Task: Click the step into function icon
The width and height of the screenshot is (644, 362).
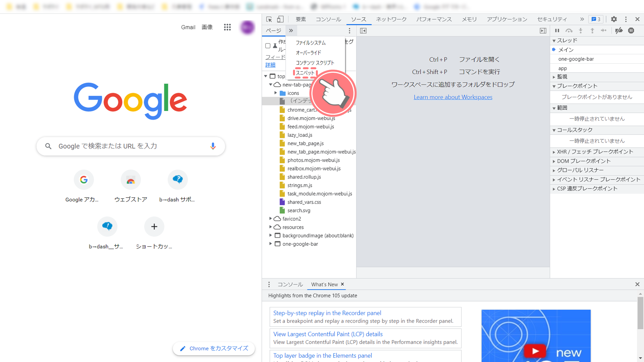Action: click(581, 31)
